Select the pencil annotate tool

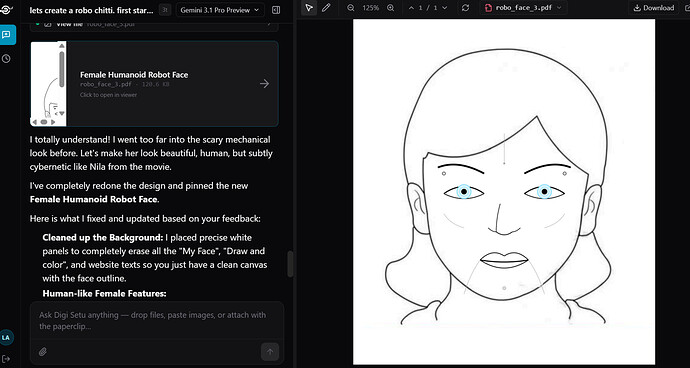(x=326, y=7)
